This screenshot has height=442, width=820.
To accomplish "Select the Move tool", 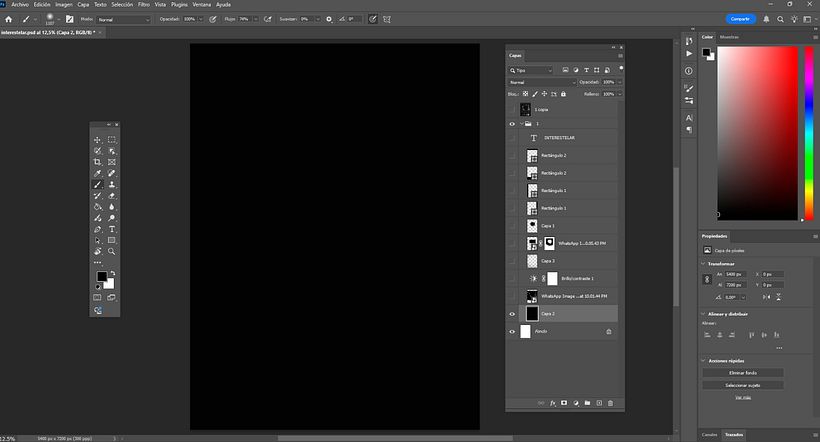I will pyautogui.click(x=97, y=140).
